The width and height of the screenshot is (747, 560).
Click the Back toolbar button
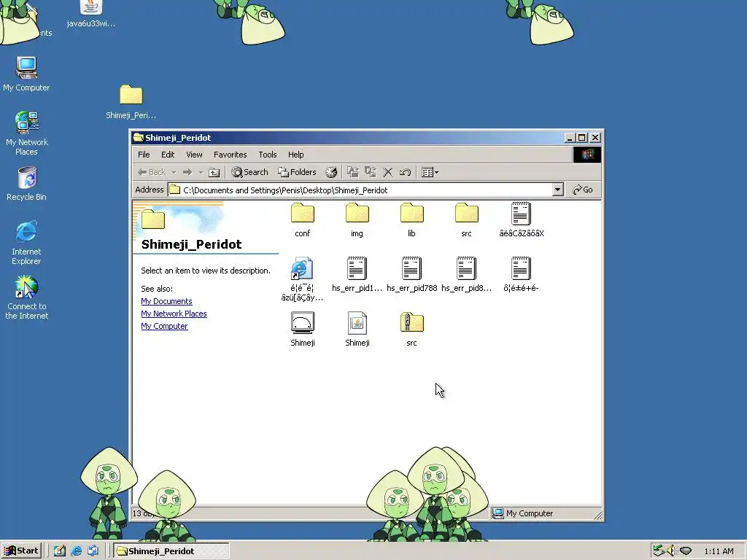(x=152, y=172)
